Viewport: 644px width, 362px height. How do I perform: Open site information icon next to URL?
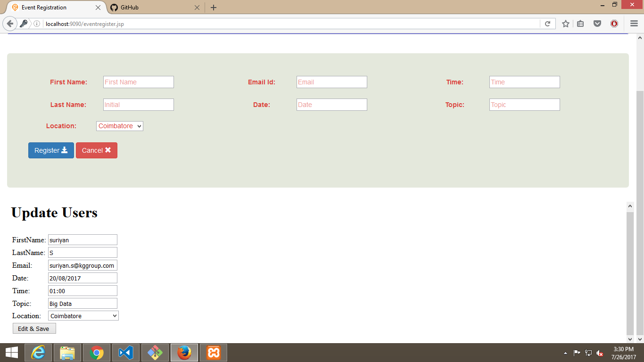pyautogui.click(x=37, y=24)
